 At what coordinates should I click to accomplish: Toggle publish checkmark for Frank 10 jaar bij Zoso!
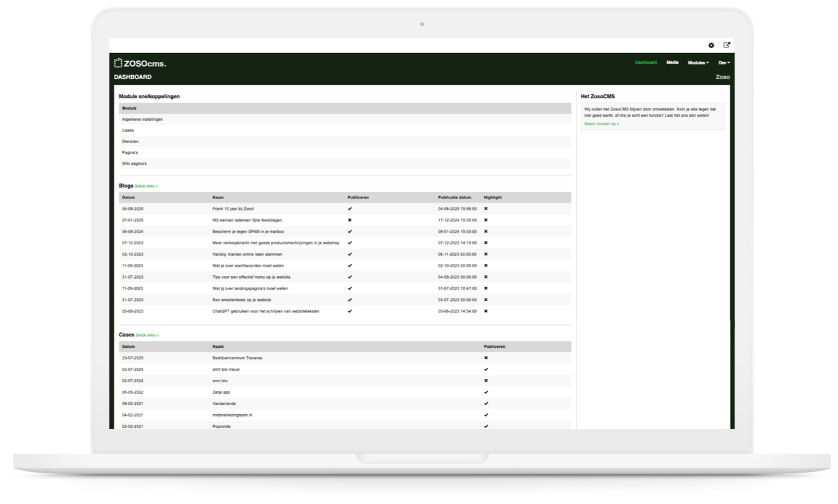click(x=350, y=209)
